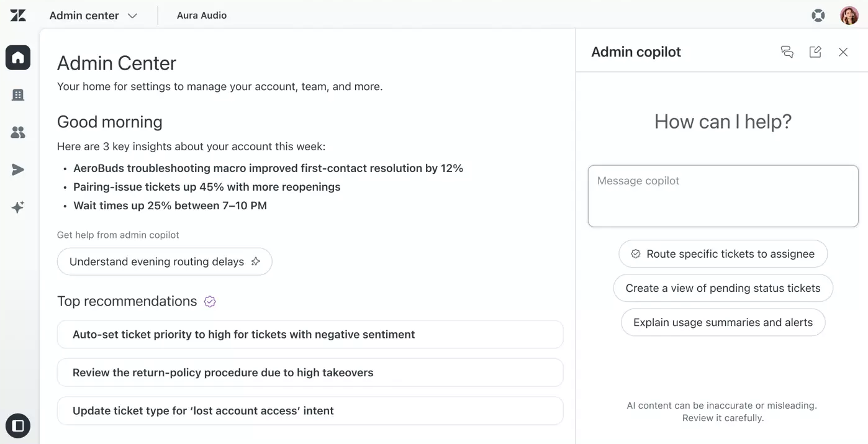Open the AI sparkle icon in the sidebar
Image resolution: width=868 pixels, height=444 pixels.
[17, 206]
